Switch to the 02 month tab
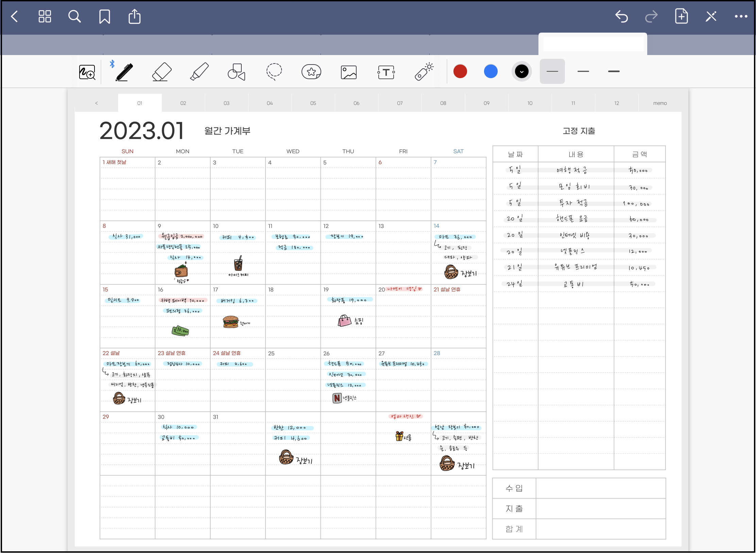The image size is (756, 553). pos(183,103)
